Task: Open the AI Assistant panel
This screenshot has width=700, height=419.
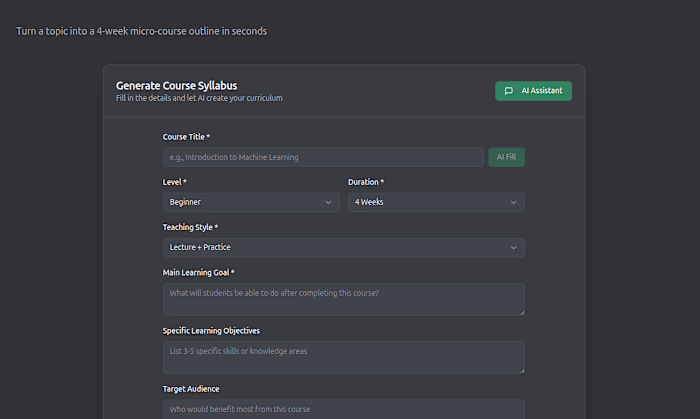Action: (533, 91)
